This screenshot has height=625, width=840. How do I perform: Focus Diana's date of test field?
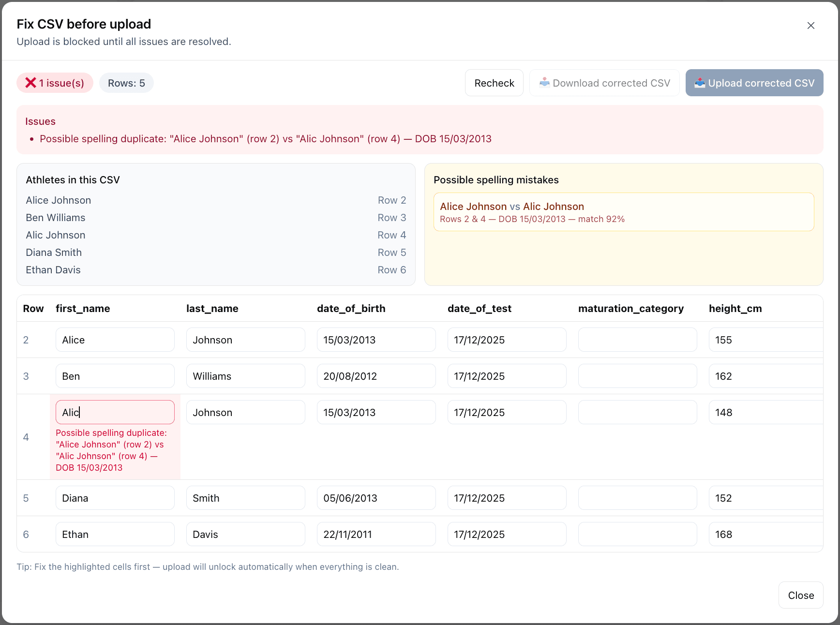(x=507, y=498)
